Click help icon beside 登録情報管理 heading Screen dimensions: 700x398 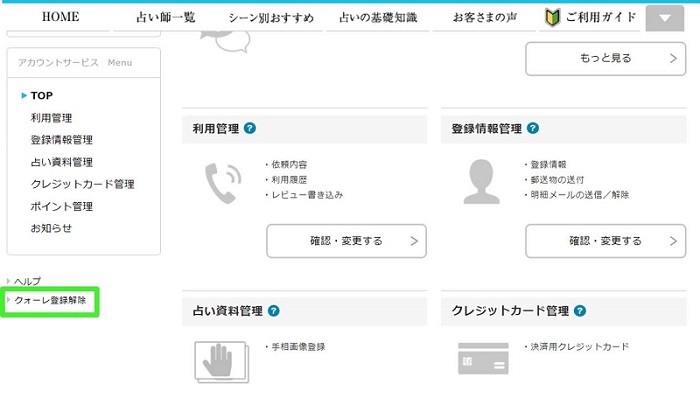coord(533,129)
